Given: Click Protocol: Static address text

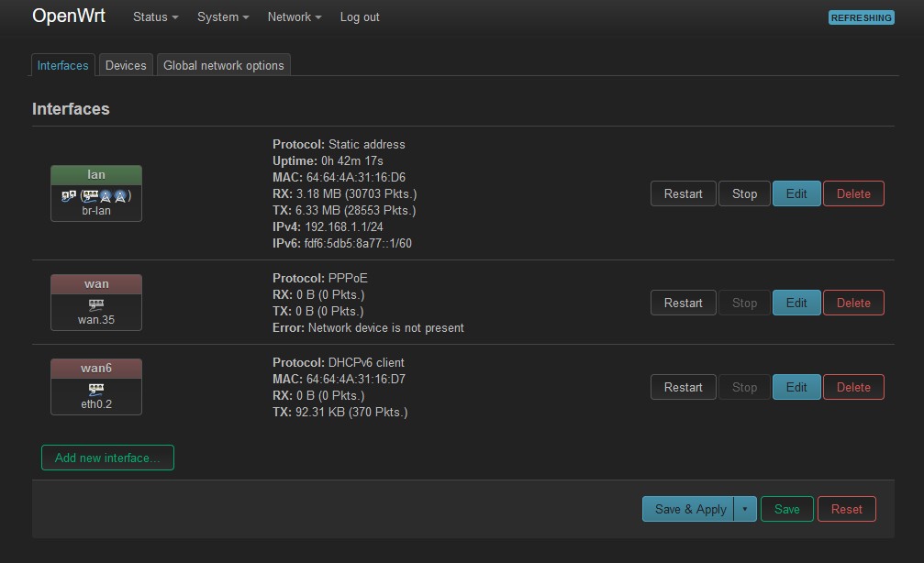Looking at the screenshot, I should tap(339, 144).
